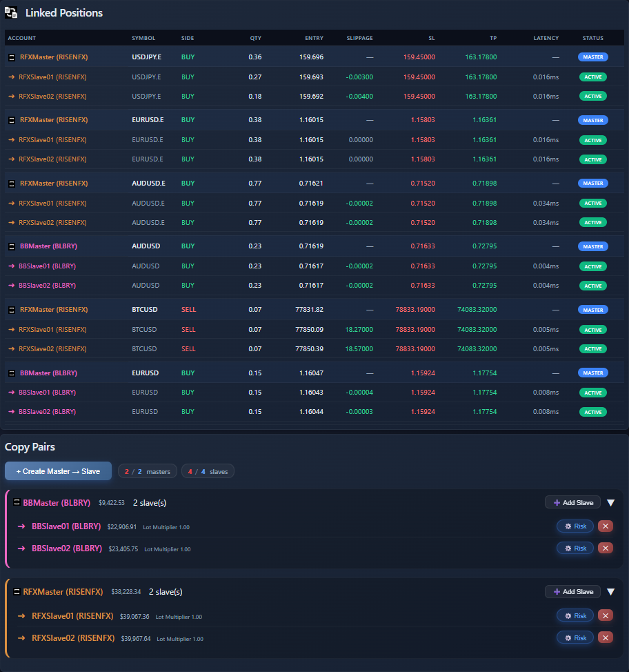Screen dimensions: 629x672
Task: Open Risk settings for BBSlave02
Action: [x=575, y=548]
